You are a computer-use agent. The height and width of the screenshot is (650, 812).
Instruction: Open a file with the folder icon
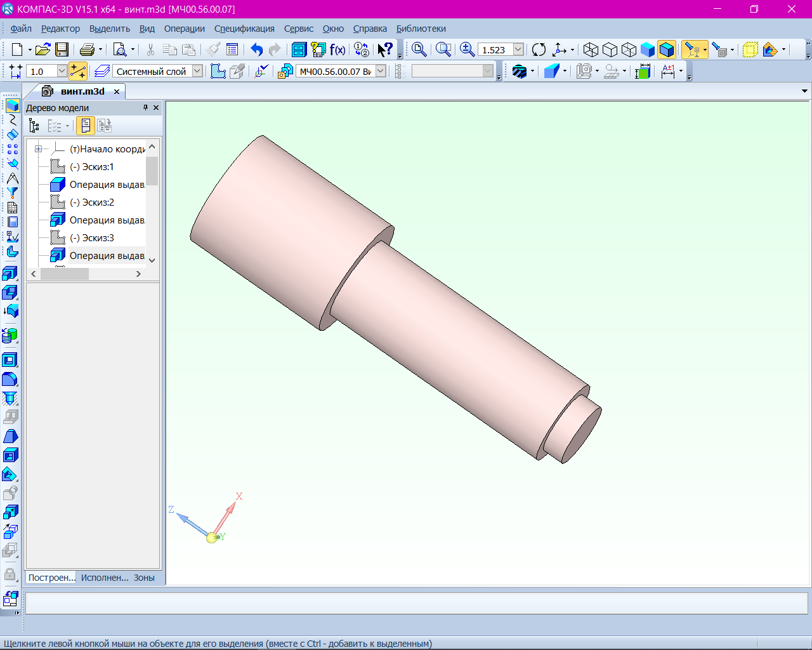(x=43, y=50)
